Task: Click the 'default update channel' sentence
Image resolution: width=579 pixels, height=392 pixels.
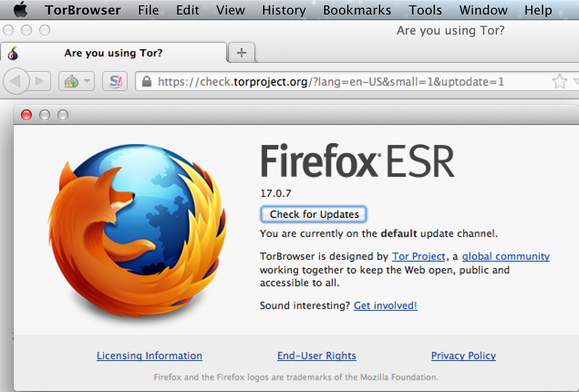Action: (x=379, y=234)
